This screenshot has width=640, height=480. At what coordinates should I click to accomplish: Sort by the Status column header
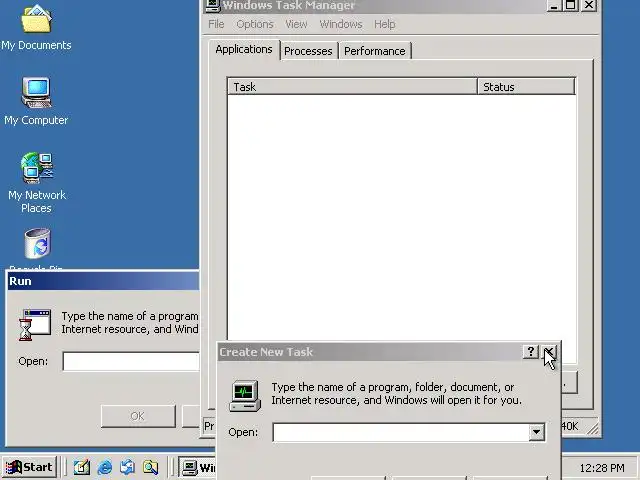(x=526, y=87)
